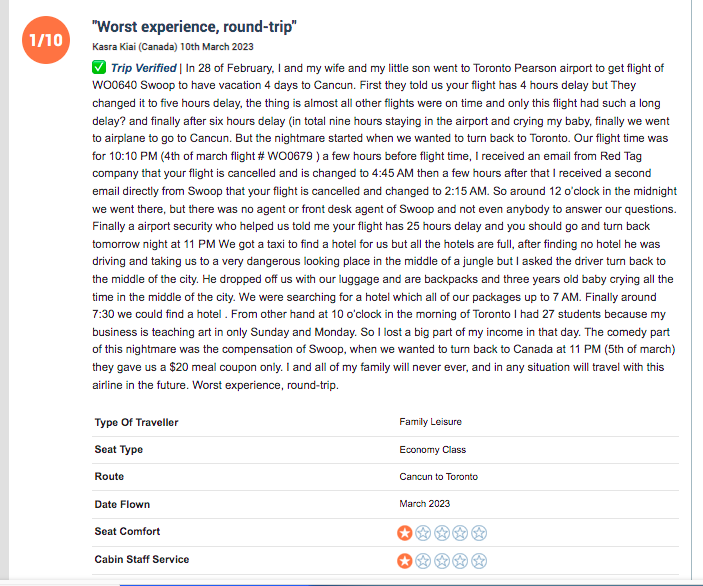Select fifth star in Cabin Staff Service
The width and height of the screenshot is (703, 586).
coord(479,560)
